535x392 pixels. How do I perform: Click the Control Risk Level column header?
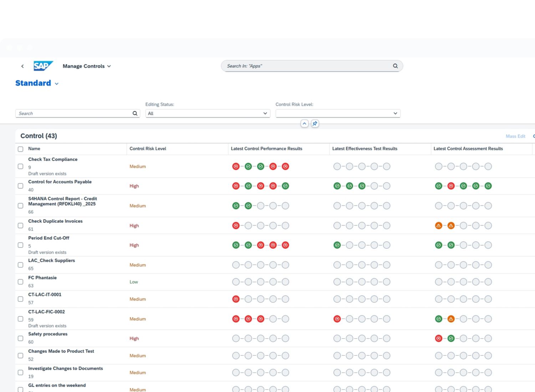pyautogui.click(x=148, y=149)
